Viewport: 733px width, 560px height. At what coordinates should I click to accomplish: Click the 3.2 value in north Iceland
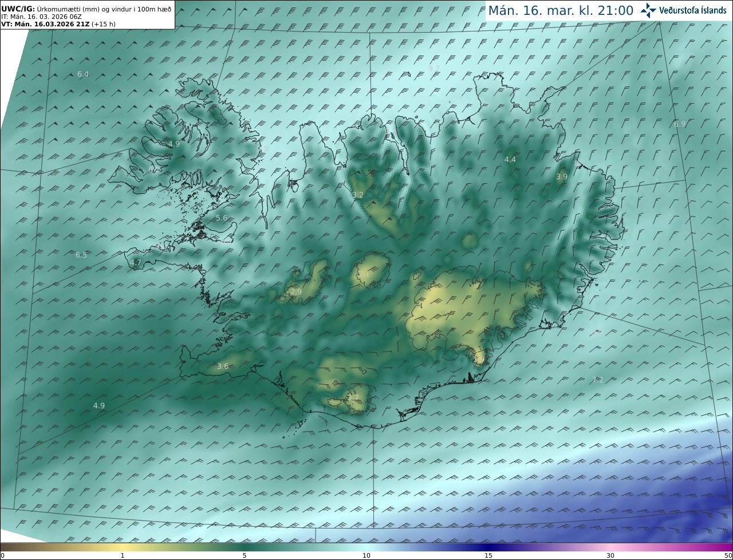[358, 195]
